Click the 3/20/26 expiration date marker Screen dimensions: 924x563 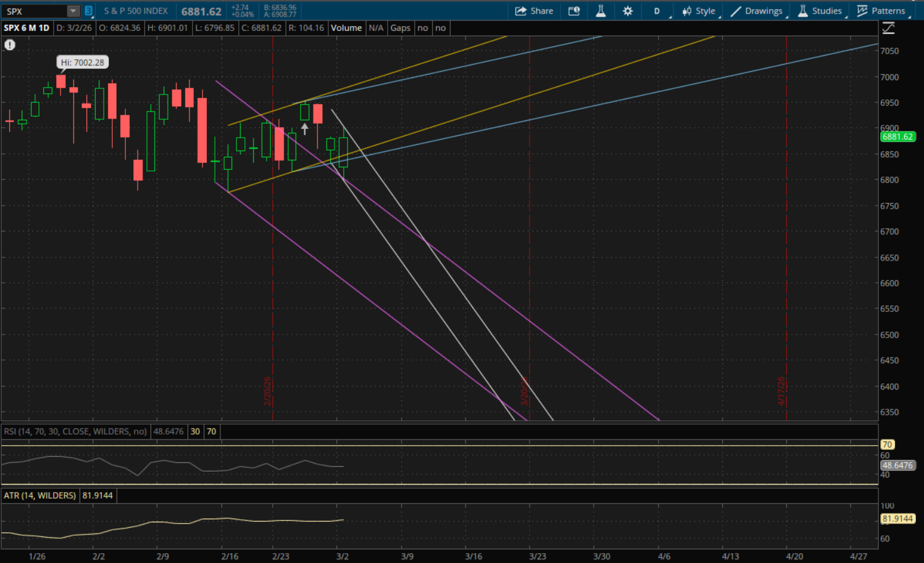pos(524,391)
